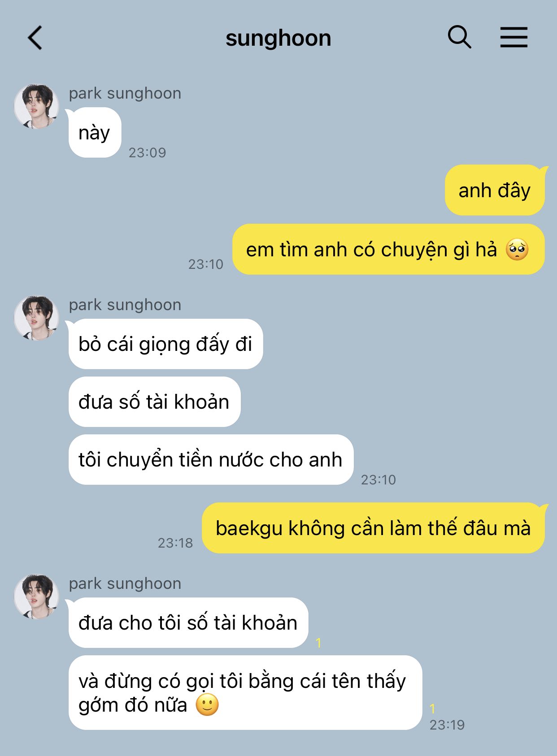Select the 'đưa số tài khoản' bubble

click(154, 402)
